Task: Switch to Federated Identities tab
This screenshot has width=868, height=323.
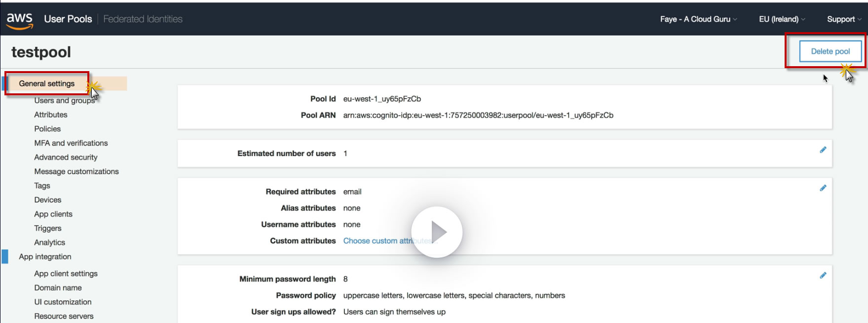Action: click(x=143, y=19)
